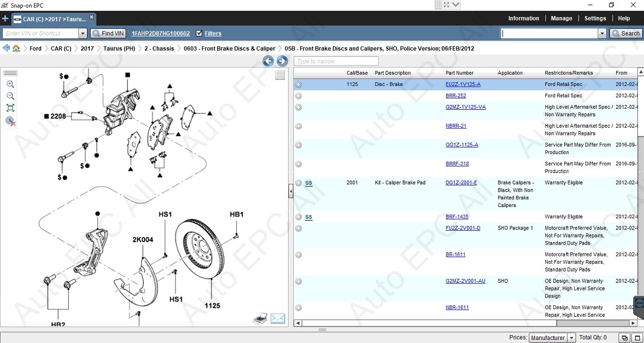
Task: Add NBRR-21 row plus icon
Action: click(x=298, y=126)
